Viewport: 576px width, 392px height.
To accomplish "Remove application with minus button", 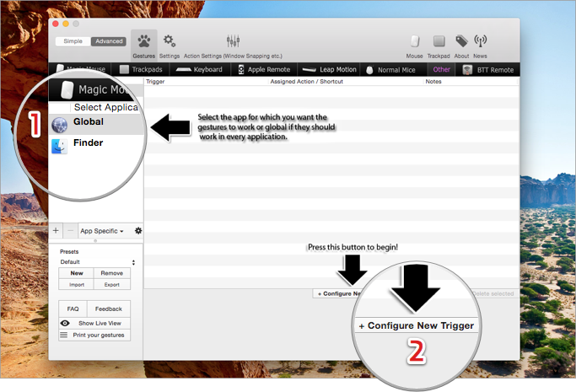I will click(x=71, y=230).
